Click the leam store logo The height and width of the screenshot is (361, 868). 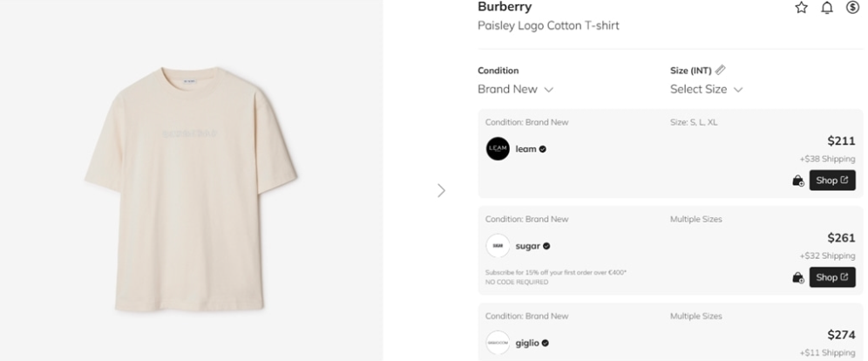498,149
